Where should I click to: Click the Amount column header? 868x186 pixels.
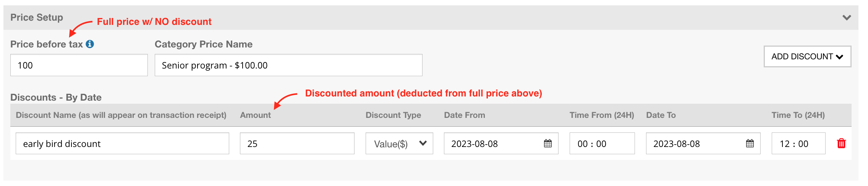255,115
